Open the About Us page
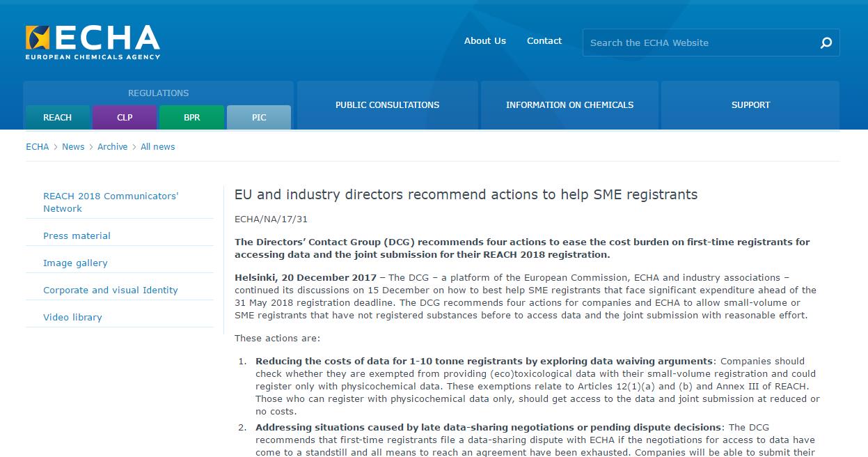Screen dimensions: 868x457 click(x=484, y=41)
